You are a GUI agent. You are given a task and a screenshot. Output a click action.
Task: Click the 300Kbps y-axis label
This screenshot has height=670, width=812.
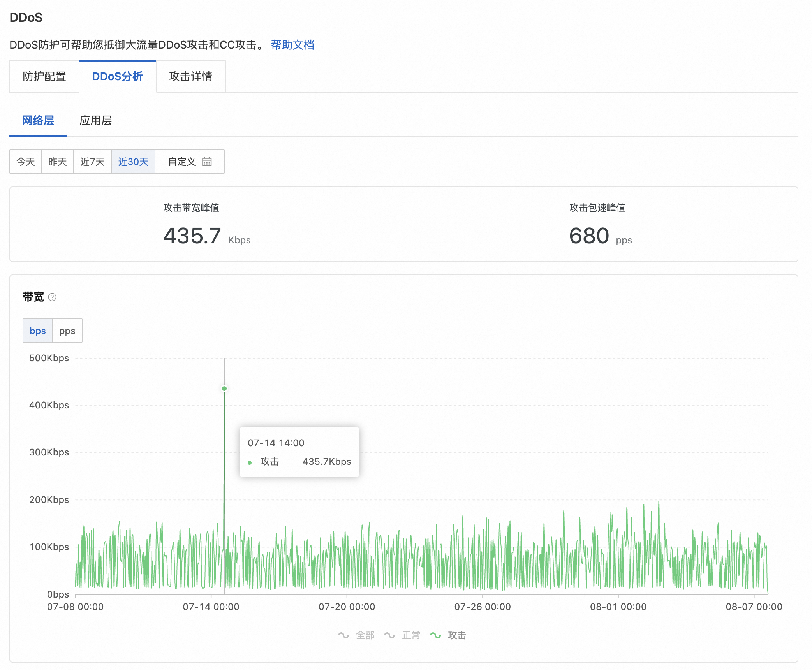(49, 452)
